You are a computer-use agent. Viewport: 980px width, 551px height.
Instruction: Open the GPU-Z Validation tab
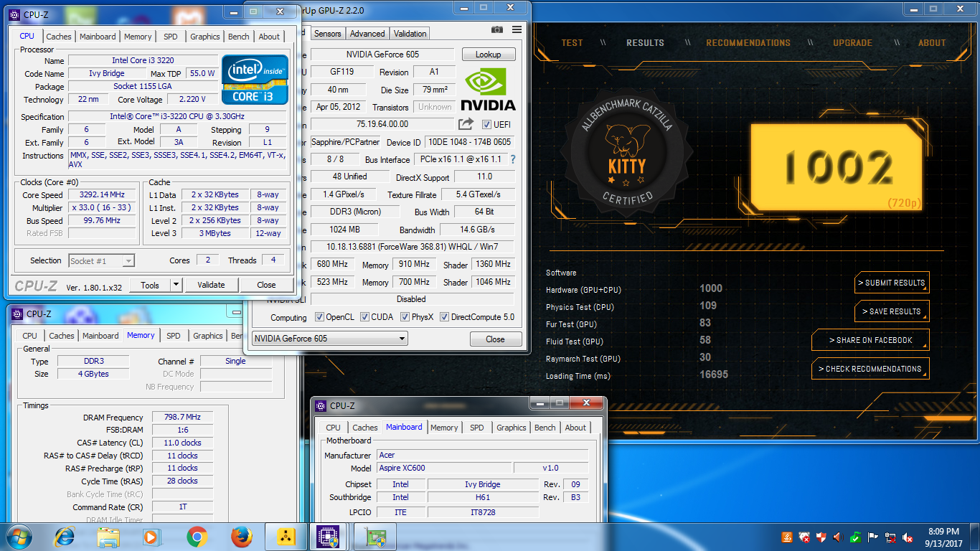click(x=410, y=34)
